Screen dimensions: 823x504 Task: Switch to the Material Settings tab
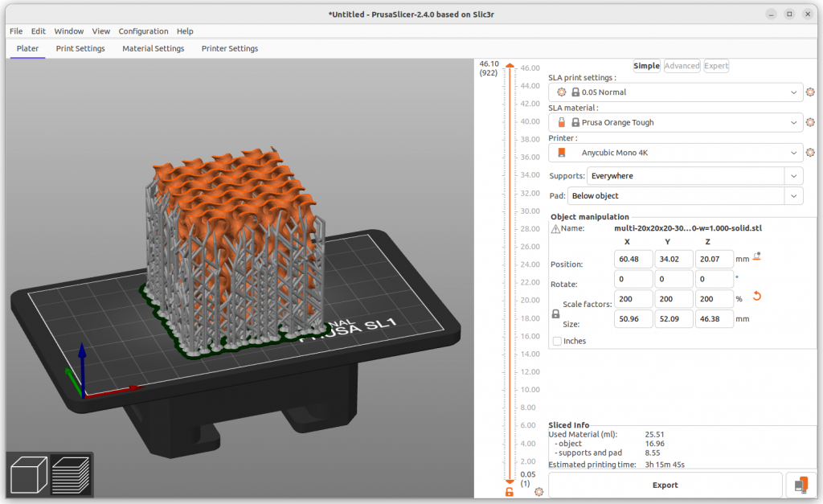154,48
